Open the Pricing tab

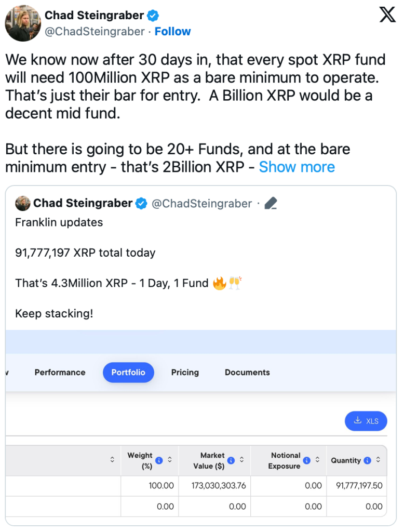[x=185, y=373]
